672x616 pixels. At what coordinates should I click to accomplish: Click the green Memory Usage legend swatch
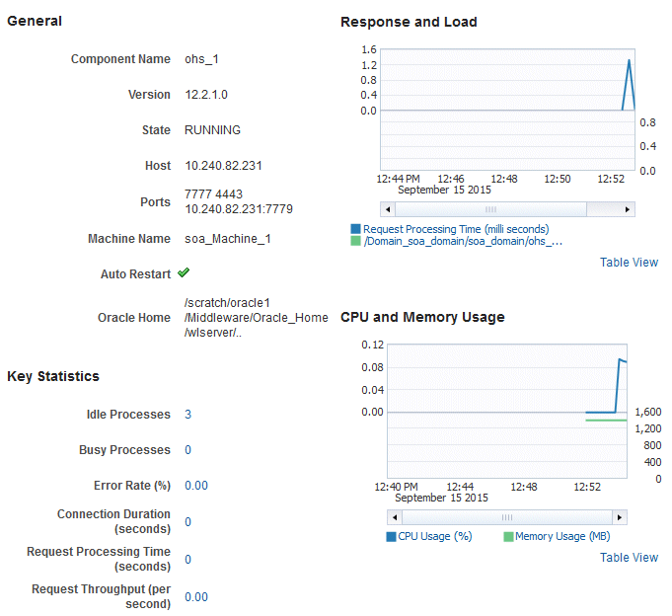click(508, 537)
